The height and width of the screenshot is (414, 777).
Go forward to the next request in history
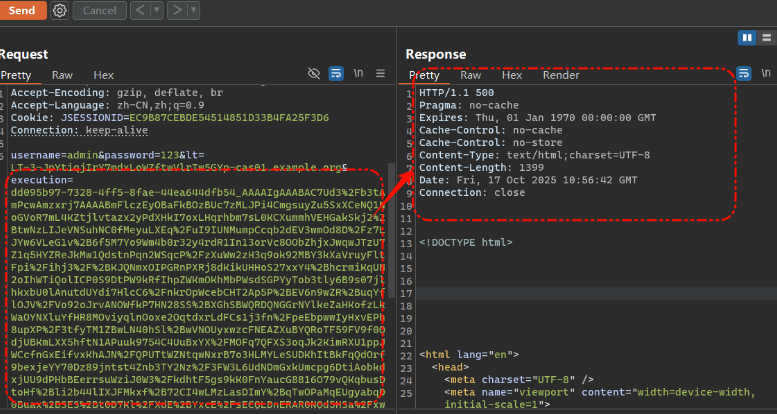coord(177,10)
